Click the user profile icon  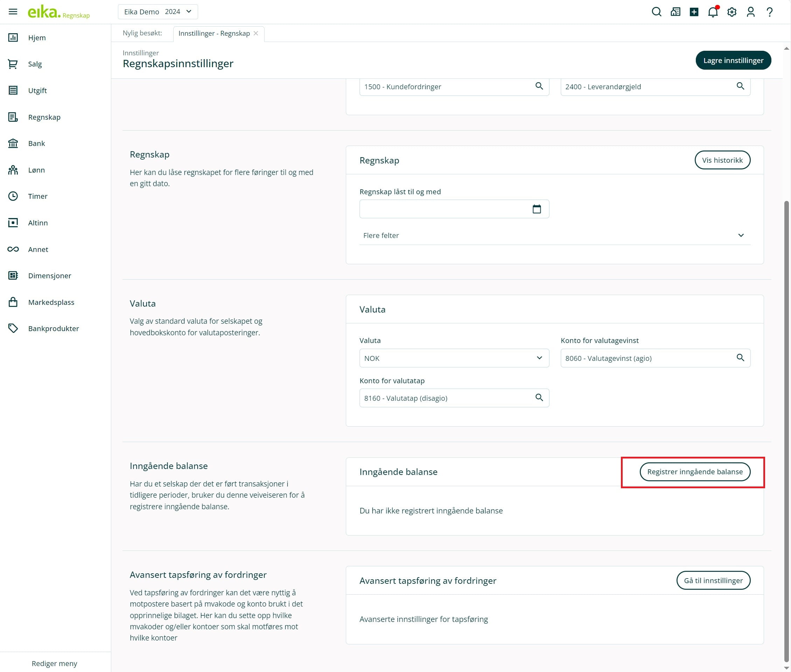click(x=750, y=12)
